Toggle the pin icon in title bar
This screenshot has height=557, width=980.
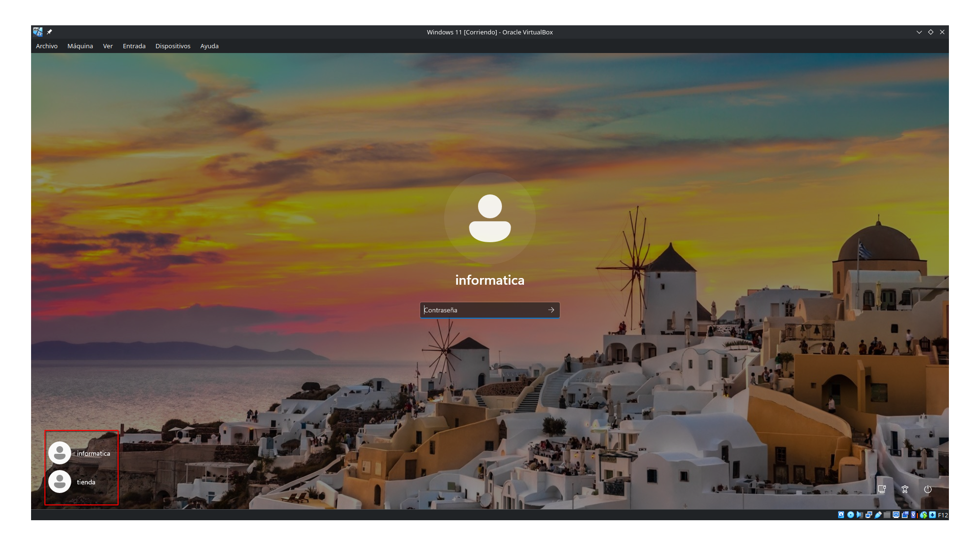click(49, 32)
